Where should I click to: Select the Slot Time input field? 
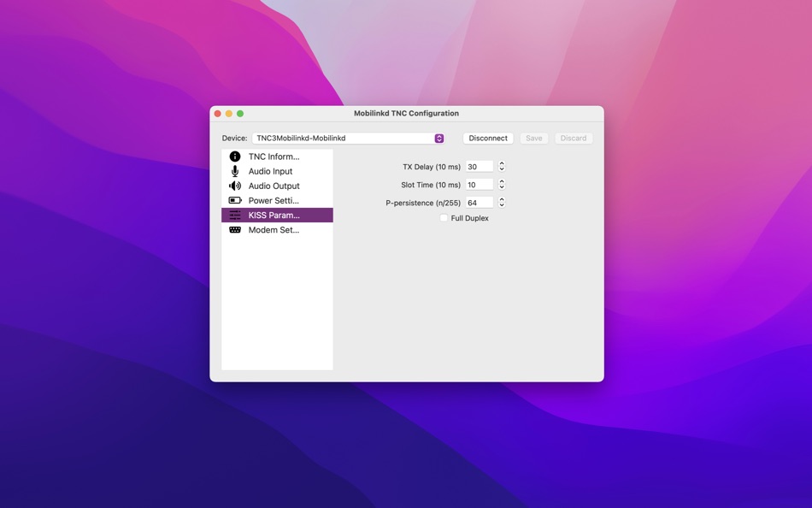[x=480, y=184]
